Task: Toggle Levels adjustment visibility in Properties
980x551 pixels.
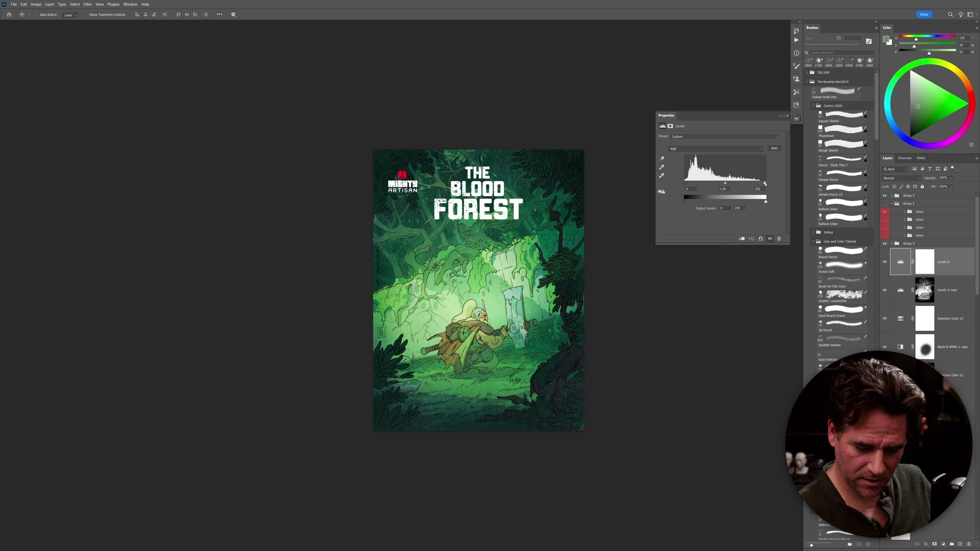Action: (770, 238)
